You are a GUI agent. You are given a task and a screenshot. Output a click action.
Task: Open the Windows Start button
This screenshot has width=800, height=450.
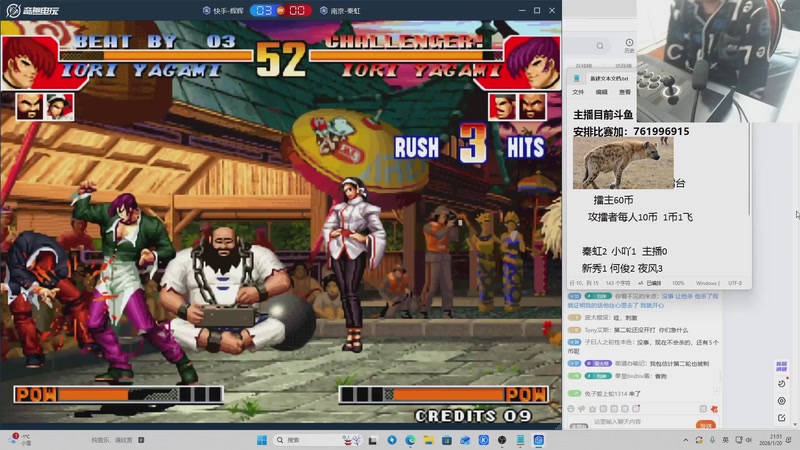tap(262, 440)
